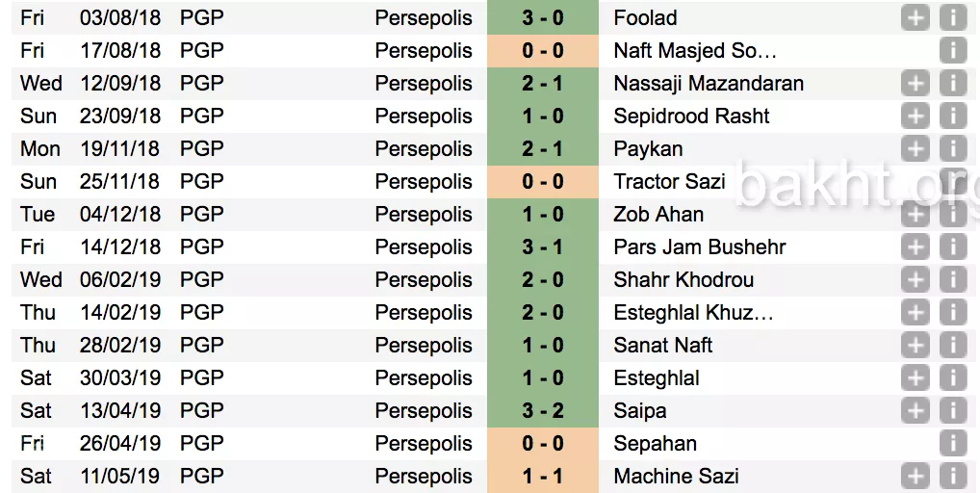Viewport: 980px width, 493px height.
Task: Click the 0 - 0 score against Sepahan
Action: click(x=542, y=443)
